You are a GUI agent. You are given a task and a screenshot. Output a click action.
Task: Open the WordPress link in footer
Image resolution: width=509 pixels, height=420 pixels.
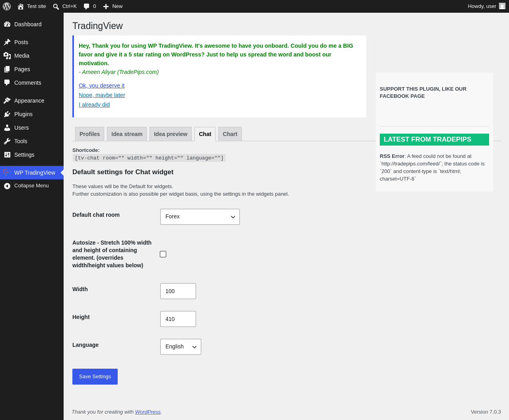148,412
